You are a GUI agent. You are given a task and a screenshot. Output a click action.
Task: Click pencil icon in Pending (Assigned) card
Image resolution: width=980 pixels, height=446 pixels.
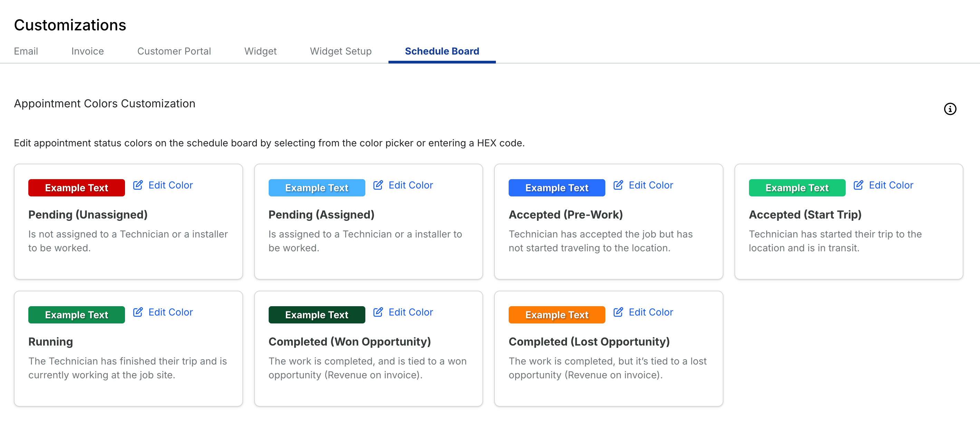[x=378, y=185]
